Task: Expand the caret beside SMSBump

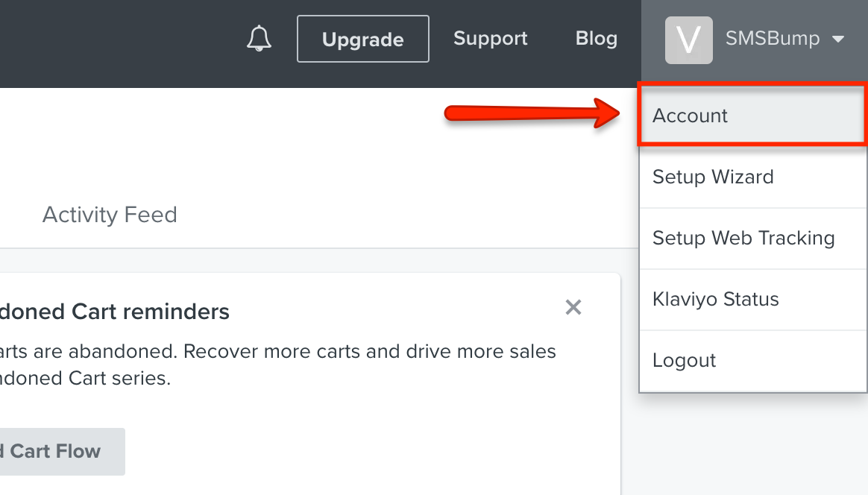Action: pyautogui.click(x=838, y=39)
